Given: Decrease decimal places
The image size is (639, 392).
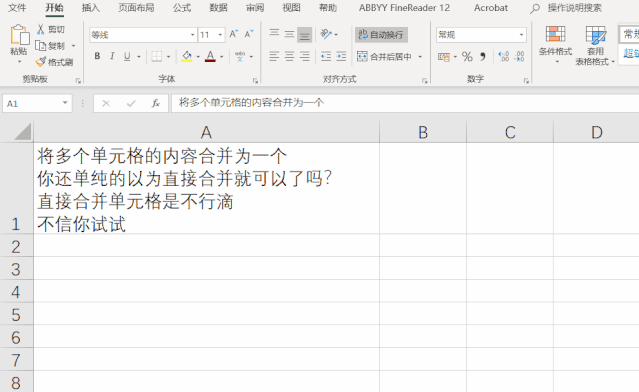Looking at the screenshot, I should [x=519, y=57].
